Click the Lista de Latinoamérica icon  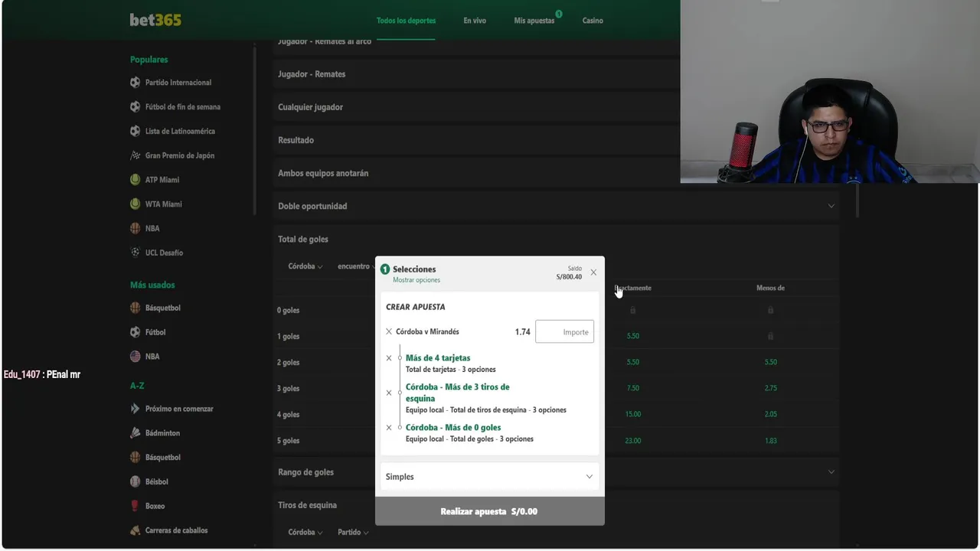coord(135,131)
